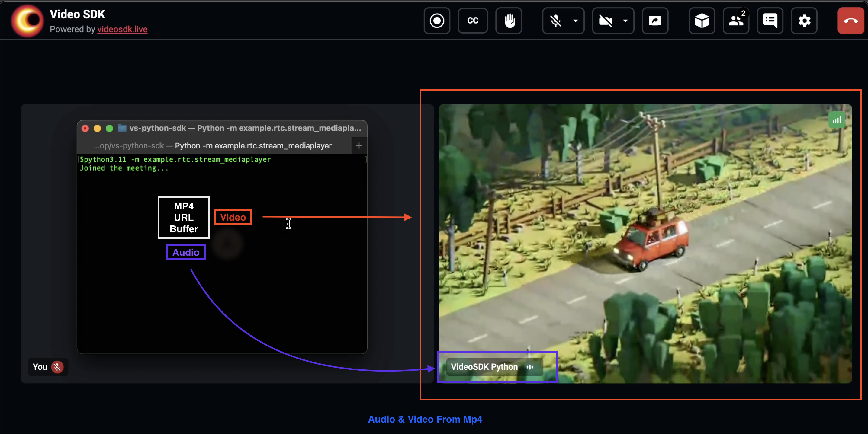This screenshot has height=434, width=868.
Task: Click the Video SDK logo
Action: tap(27, 21)
